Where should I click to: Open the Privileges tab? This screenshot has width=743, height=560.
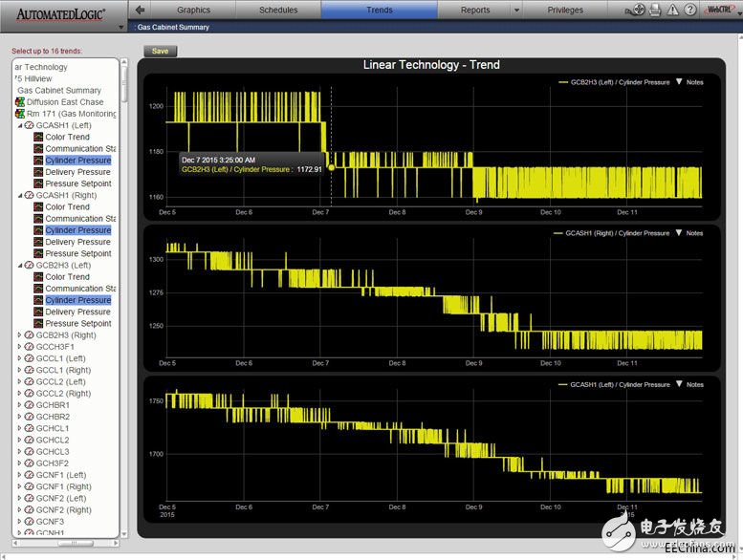click(565, 11)
